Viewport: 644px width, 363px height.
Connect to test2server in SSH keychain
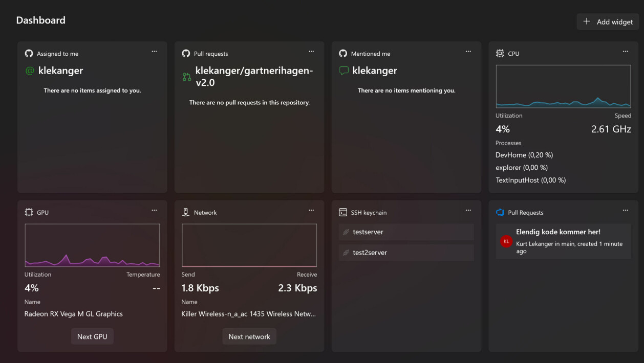pyautogui.click(x=406, y=253)
